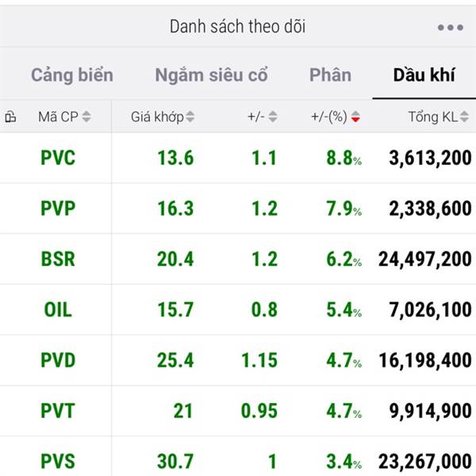The width and height of the screenshot is (476, 476).
Task: Open OIL stock row
Action: pyautogui.click(x=58, y=309)
